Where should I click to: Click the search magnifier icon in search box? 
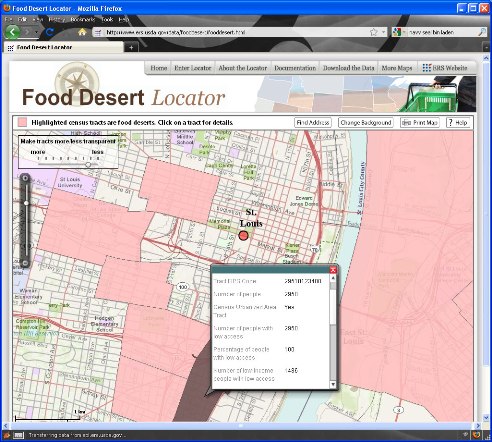[x=482, y=32]
